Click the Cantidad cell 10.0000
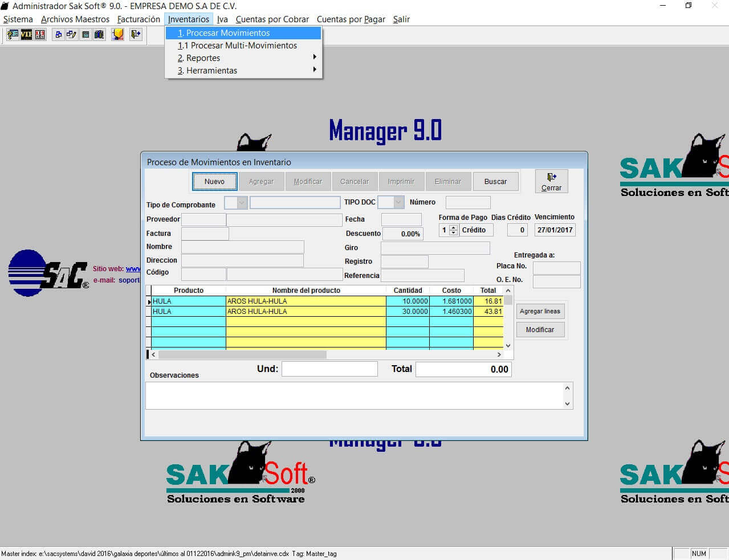Screen dimensions: 729x560 coord(408,301)
